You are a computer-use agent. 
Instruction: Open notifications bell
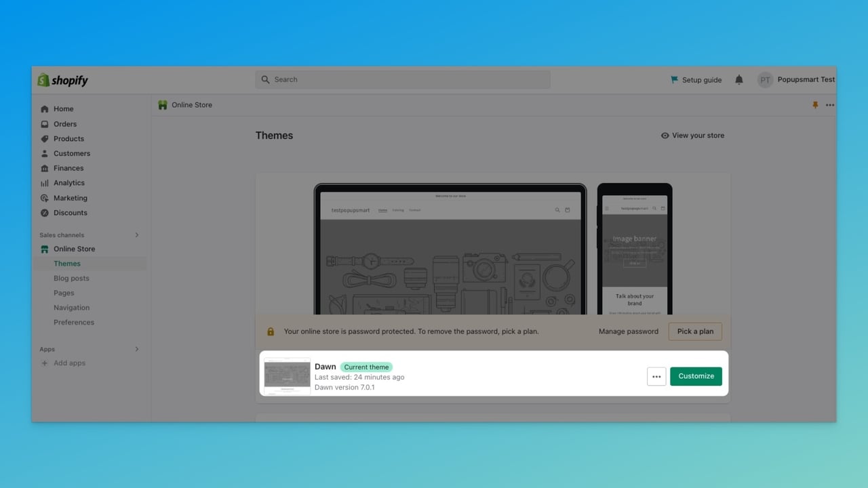click(x=739, y=80)
